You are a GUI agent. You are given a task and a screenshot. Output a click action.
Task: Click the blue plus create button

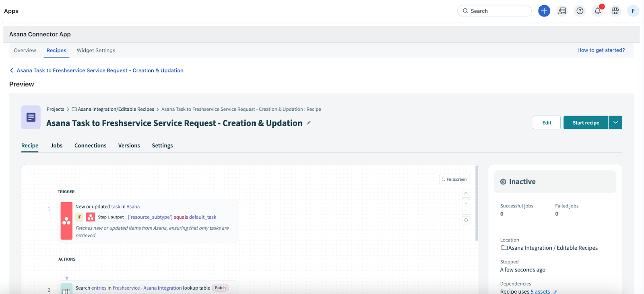point(544,11)
